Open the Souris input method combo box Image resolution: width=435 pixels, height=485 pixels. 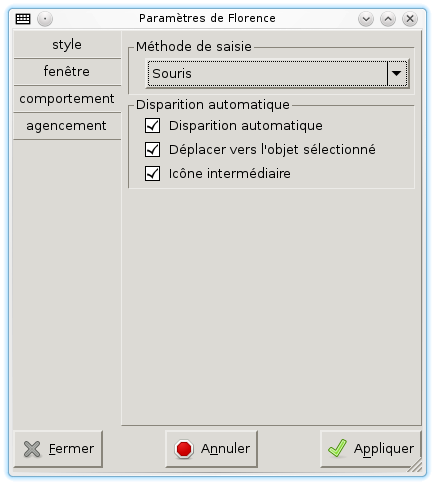pos(277,74)
